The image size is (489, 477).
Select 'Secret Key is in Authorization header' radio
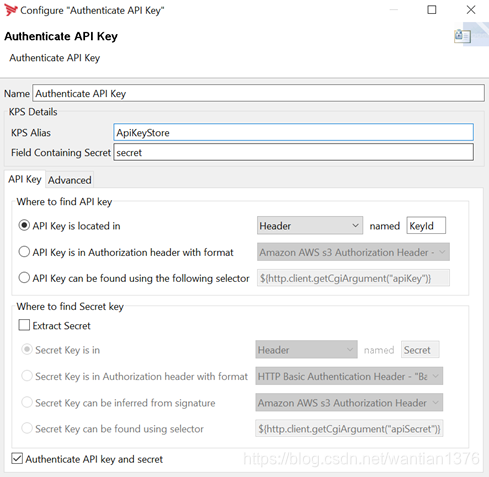tap(27, 376)
